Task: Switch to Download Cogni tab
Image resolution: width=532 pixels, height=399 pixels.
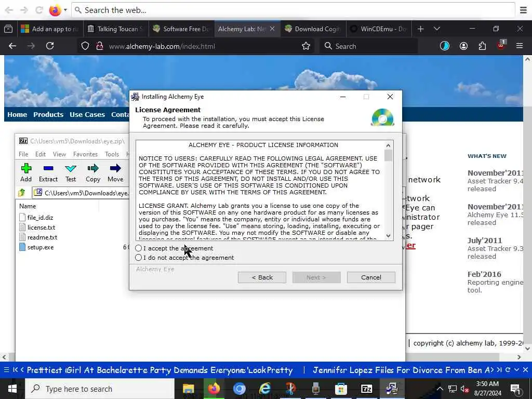Action: pos(312,29)
